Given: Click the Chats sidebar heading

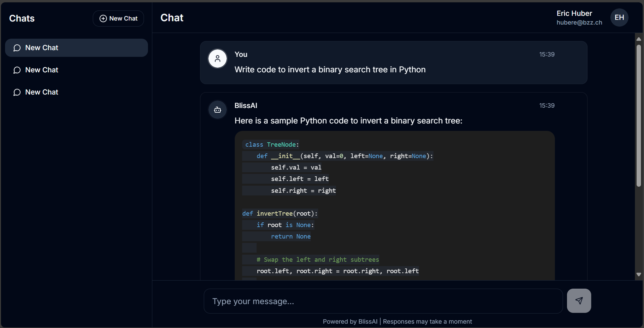Looking at the screenshot, I should click(x=22, y=19).
